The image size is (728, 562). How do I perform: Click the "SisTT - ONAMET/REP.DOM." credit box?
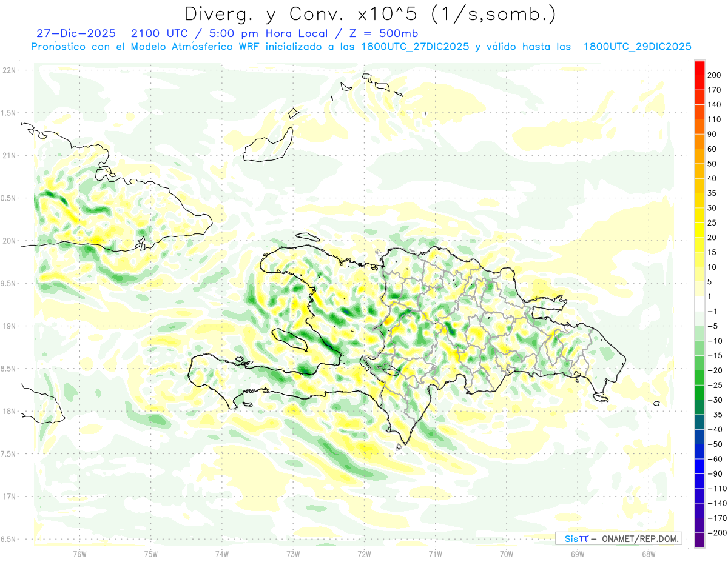tap(618, 538)
